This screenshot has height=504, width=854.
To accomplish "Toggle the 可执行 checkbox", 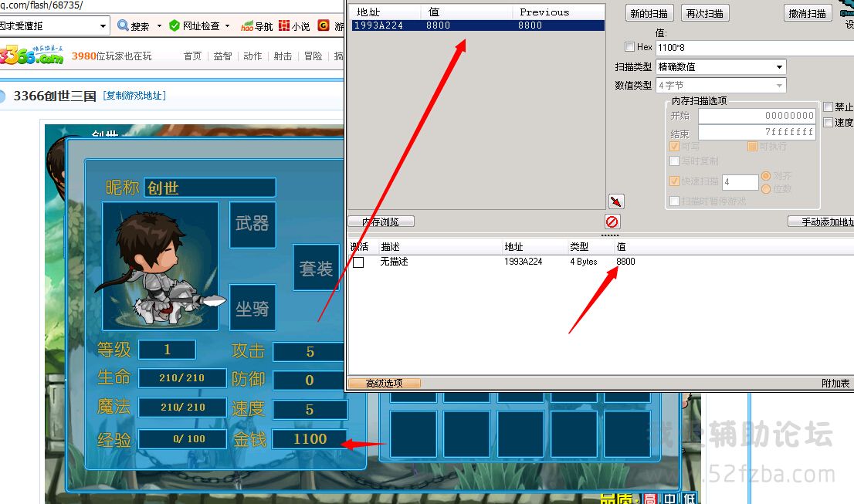I will pos(752,147).
